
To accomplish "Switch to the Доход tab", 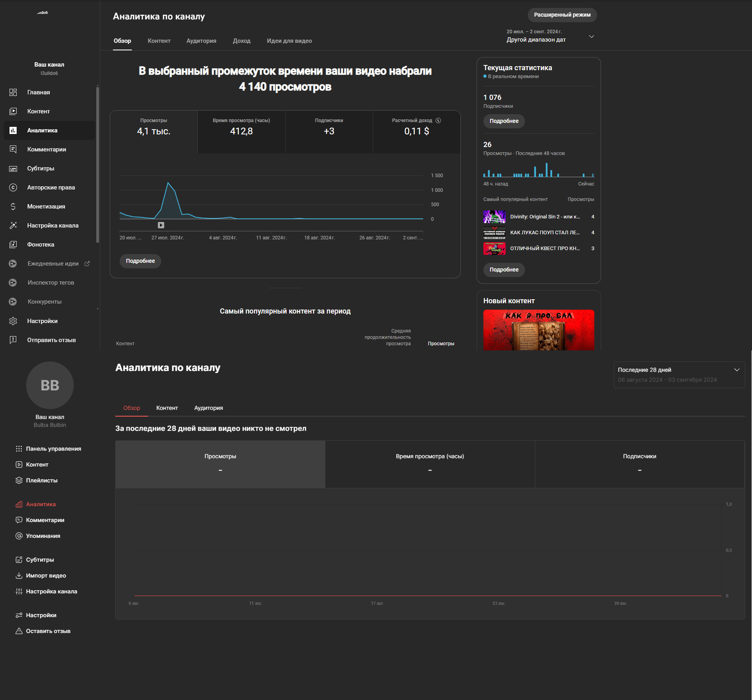I will pyautogui.click(x=242, y=41).
